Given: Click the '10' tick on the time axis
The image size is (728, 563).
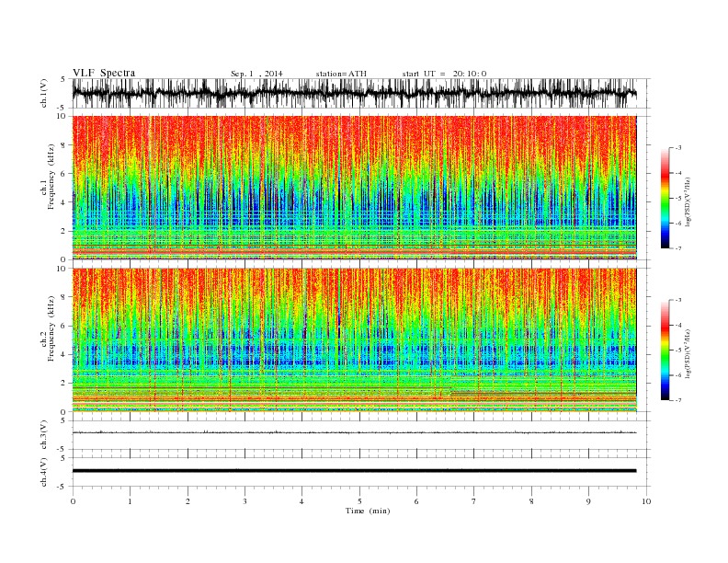Looking at the screenshot, I should [x=646, y=501].
